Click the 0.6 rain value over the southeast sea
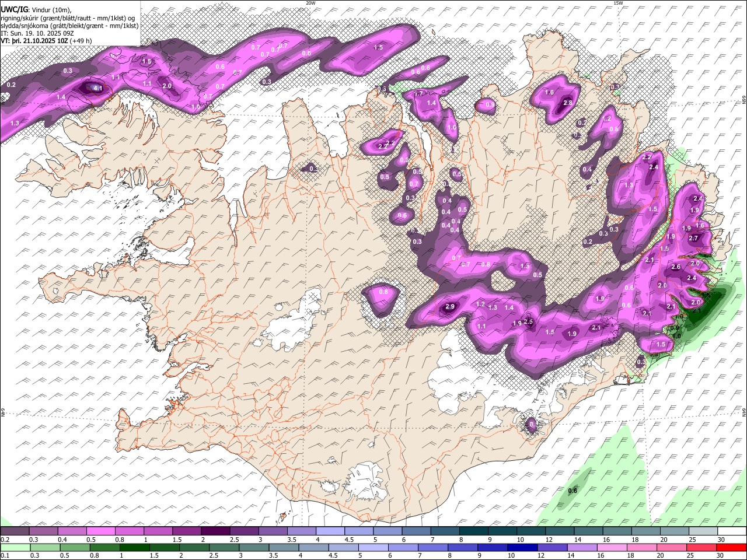The height and width of the screenshot is (560, 747). coord(573,491)
